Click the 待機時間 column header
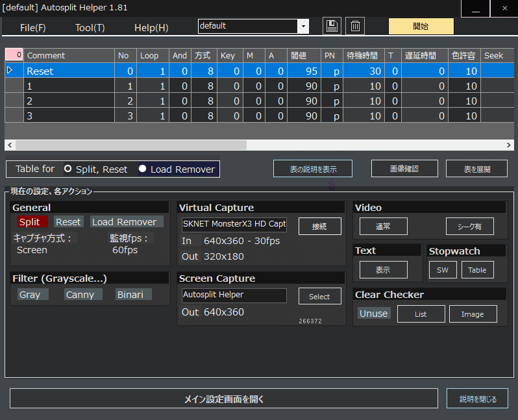This screenshot has height=420, width=518. 364,56
